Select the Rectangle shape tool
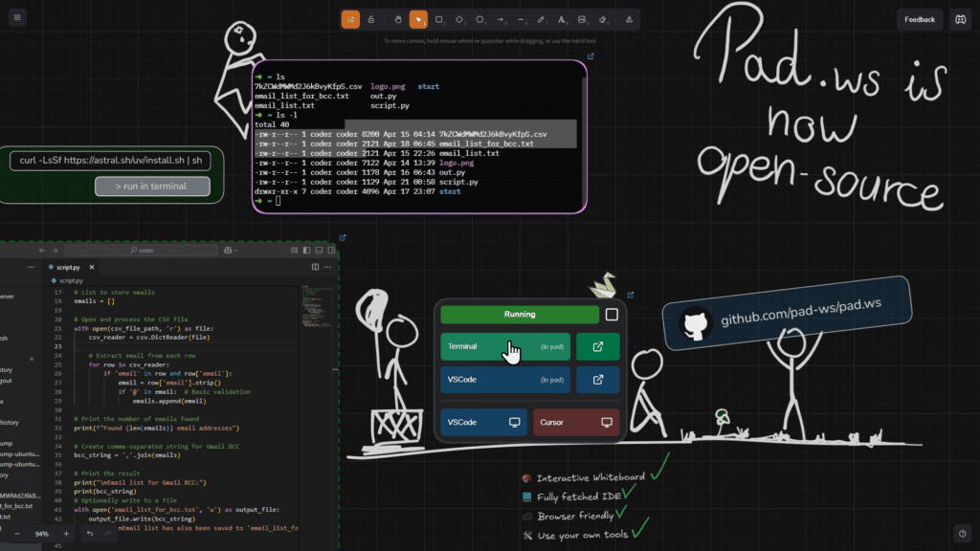The image size is (980, 551). point(439,19)
